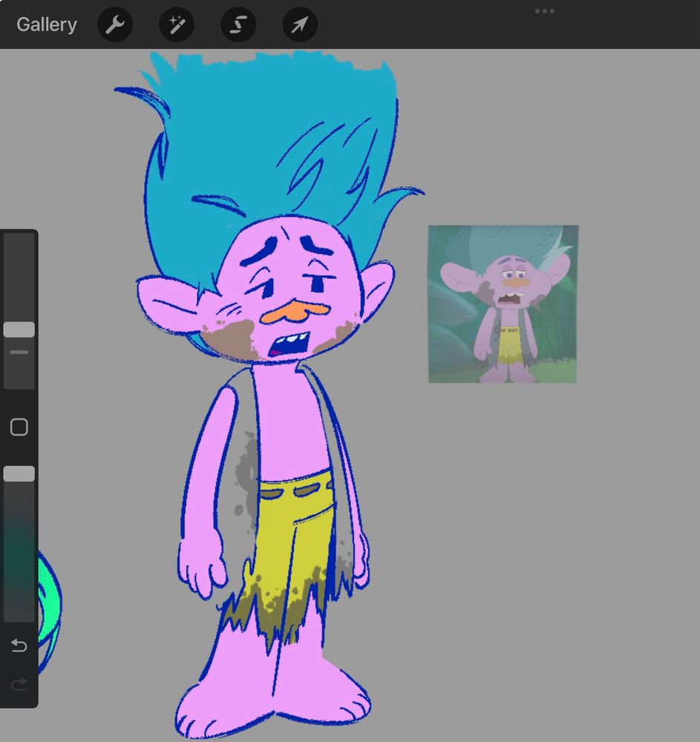
Task: Undo the last stroke
Action: 19,646
